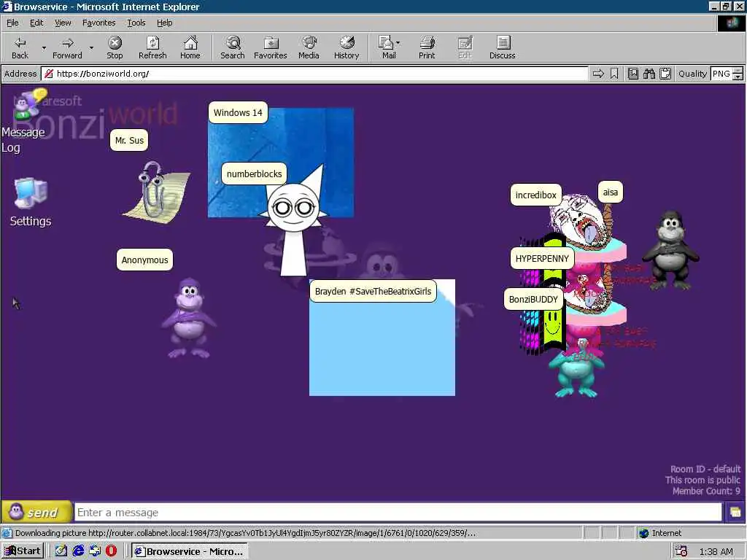Click the Go arrow beside address bar
Screen dimensions: 747x560
(598, 74)
